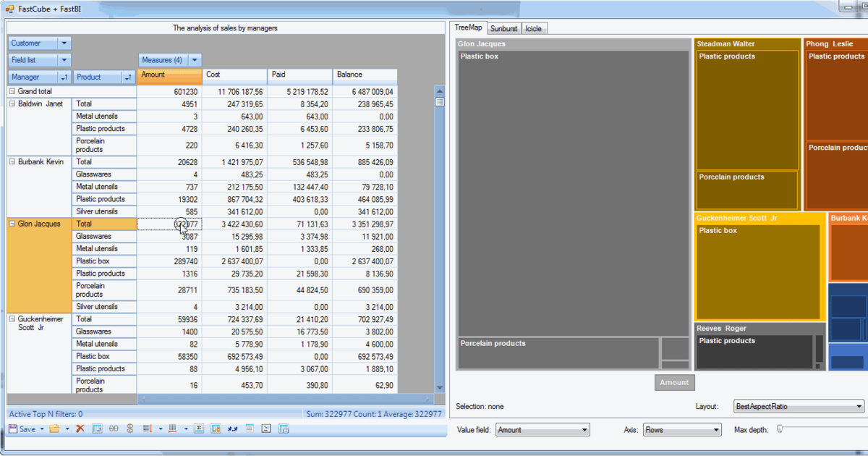Click the red X delete icon

[x=80, y=428]
